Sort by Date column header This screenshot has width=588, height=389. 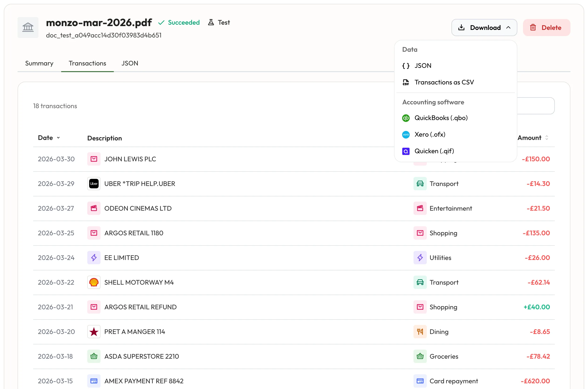(x=49, y=138)
